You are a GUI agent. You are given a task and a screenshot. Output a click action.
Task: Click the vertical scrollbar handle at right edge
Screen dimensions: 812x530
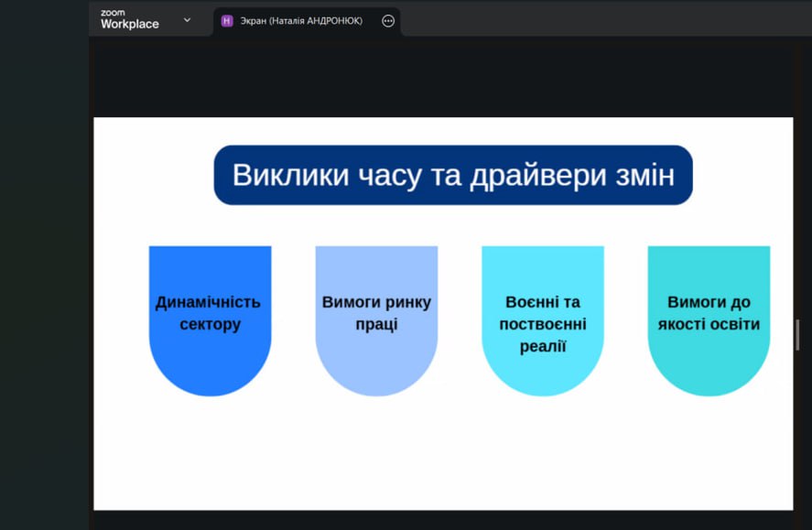coord(797,334)
